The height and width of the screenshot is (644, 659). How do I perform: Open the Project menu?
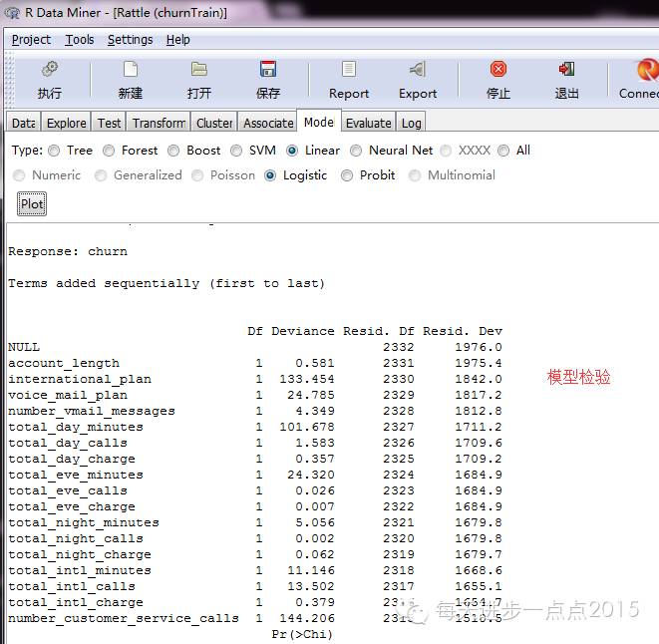[31, 40]
